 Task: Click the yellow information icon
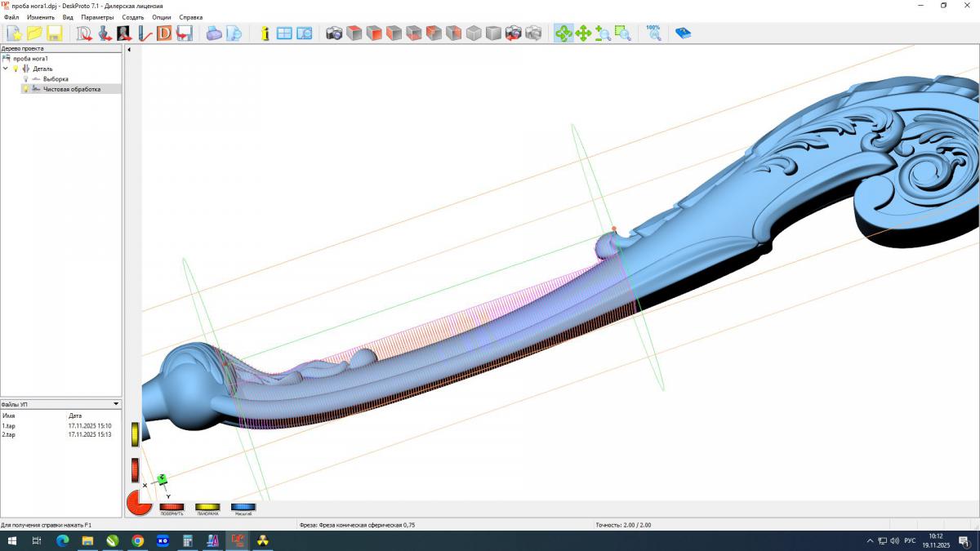click(x=265, y=33)
